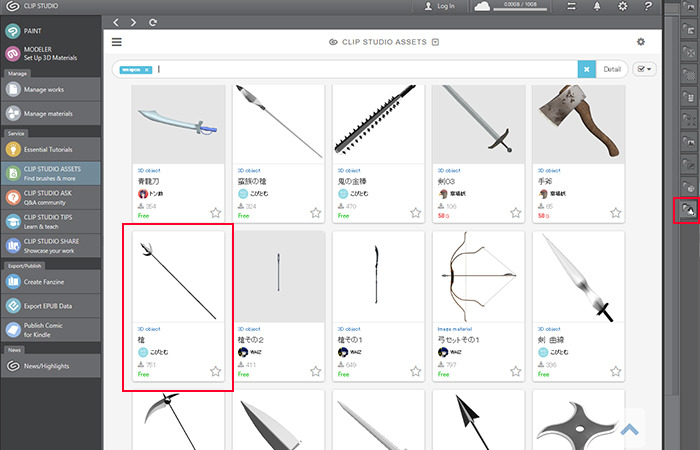Favorite the 剣03 asset with its star
The height and width of the screenshot is (450, 700).
point(516,212)
